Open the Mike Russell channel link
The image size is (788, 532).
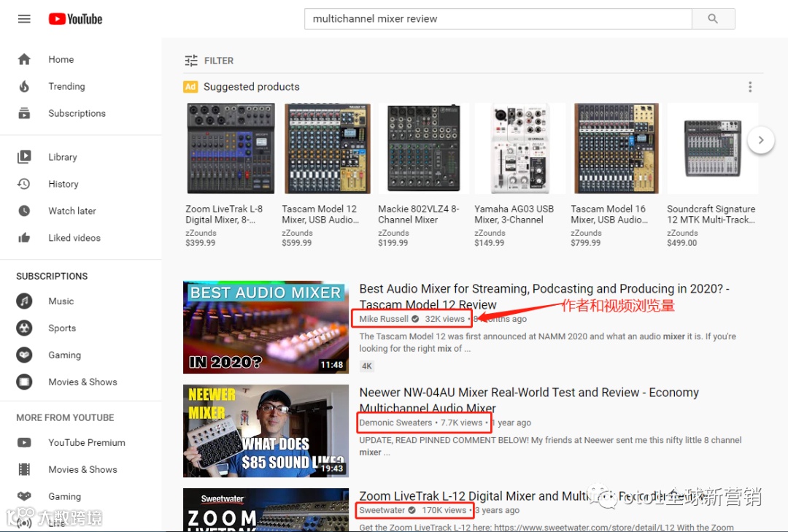pos(384,319)
